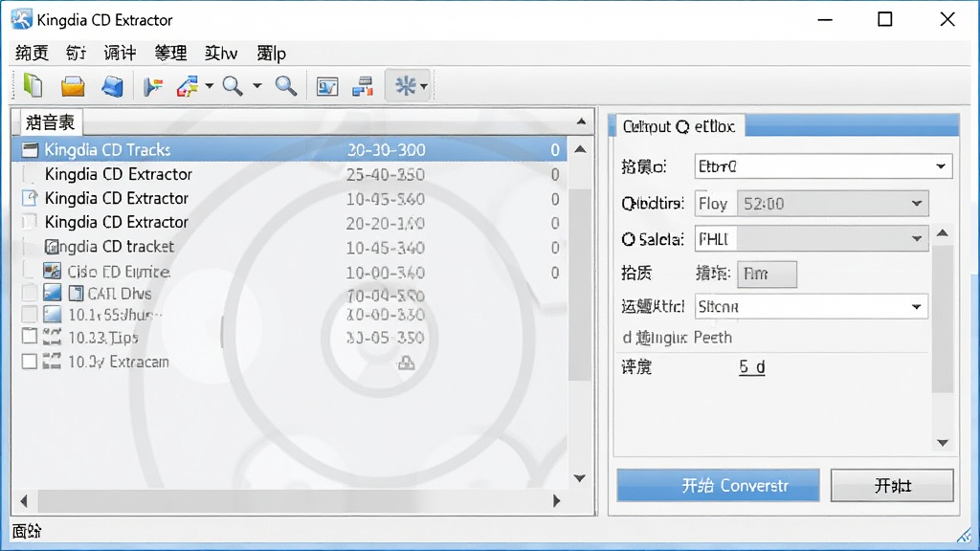Click the snowflake settings toolbar button
Viewport: 980px width, 551px height.
point(409,85)
